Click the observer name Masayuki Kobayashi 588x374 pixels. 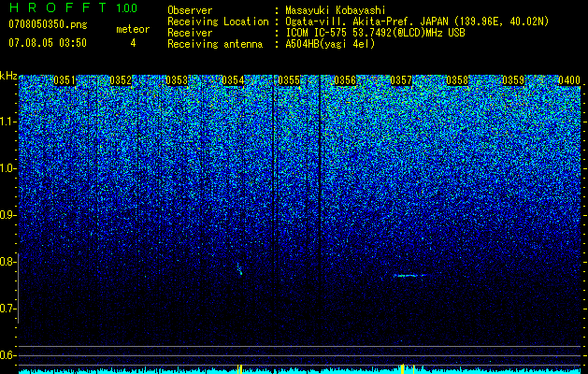[336, 10]
